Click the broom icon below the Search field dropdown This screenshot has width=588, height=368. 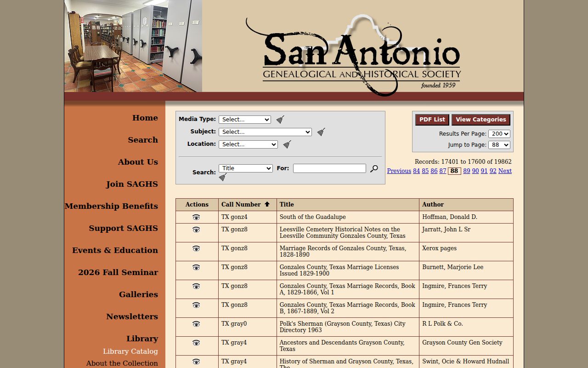point(223,177)
